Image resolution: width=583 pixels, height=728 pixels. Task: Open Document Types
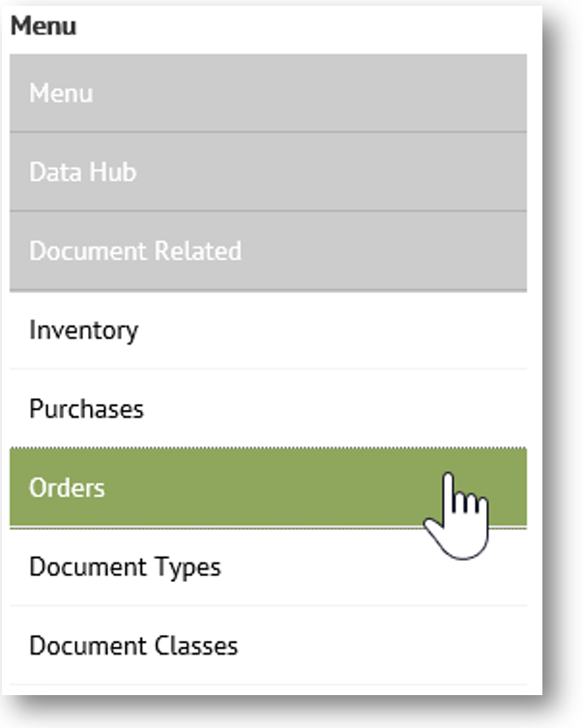[125, 567]
